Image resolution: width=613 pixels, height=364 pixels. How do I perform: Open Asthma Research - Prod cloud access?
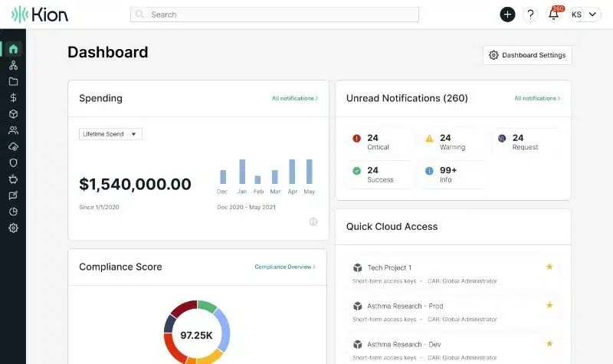tap(453, 312)
